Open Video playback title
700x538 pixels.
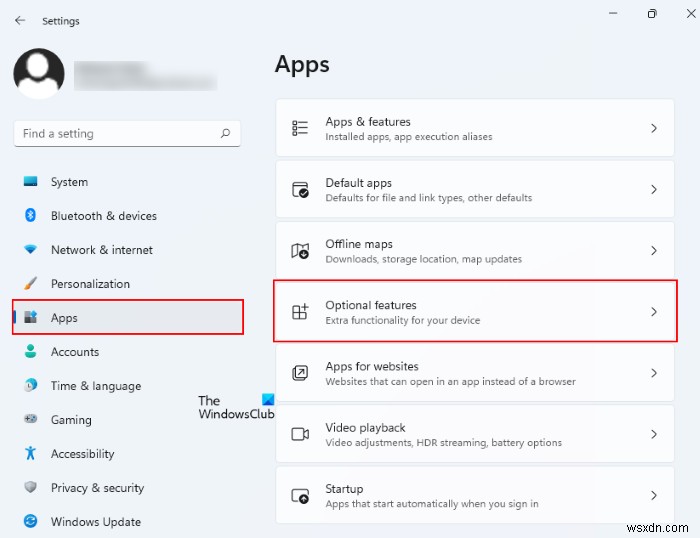(365, 427)
